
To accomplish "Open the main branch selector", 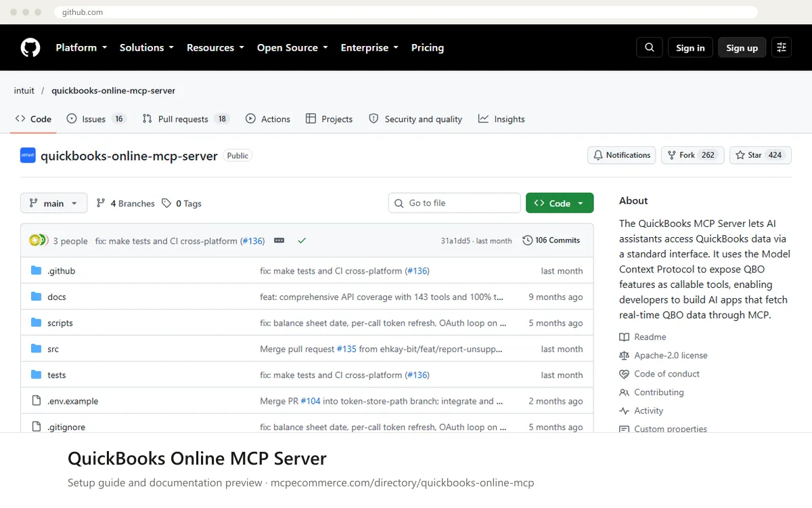I will 54,203.
